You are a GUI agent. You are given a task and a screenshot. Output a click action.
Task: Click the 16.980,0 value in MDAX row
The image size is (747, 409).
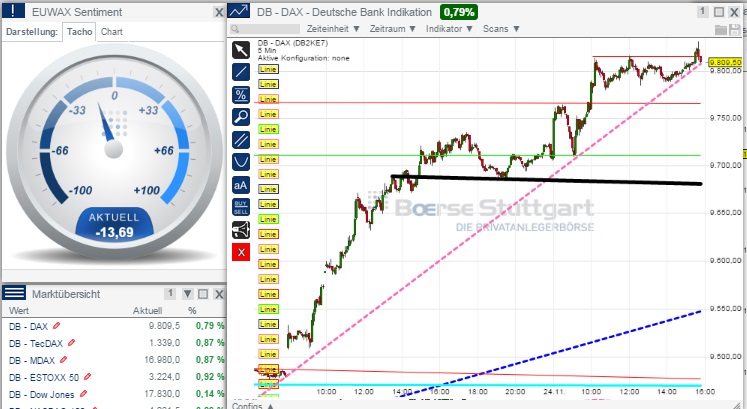tap(162, 360)
